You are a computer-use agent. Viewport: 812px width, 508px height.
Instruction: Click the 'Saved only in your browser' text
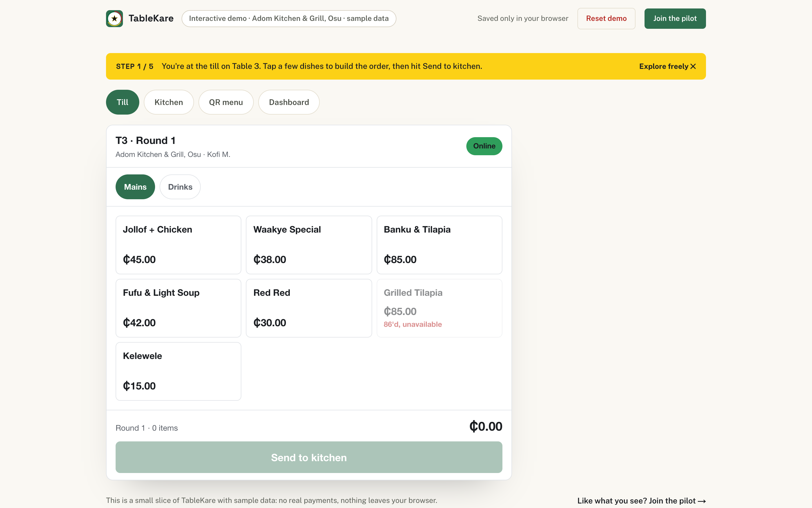[523, 18]
